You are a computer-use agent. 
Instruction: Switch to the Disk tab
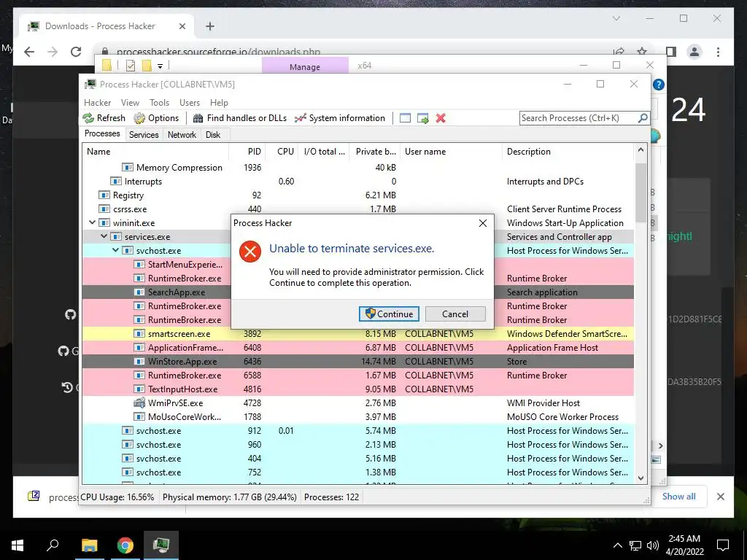(213, 135)
